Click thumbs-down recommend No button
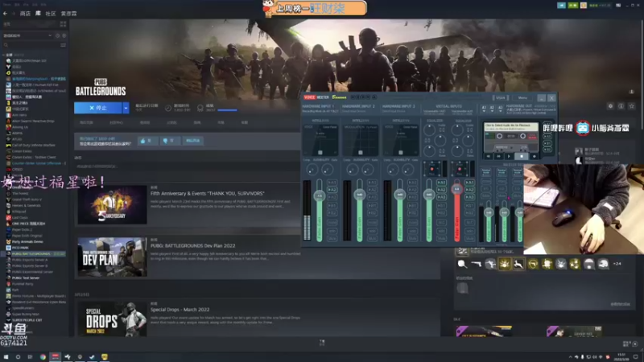Viewport: 644px width, 362px height. click(x=170, y=141)
